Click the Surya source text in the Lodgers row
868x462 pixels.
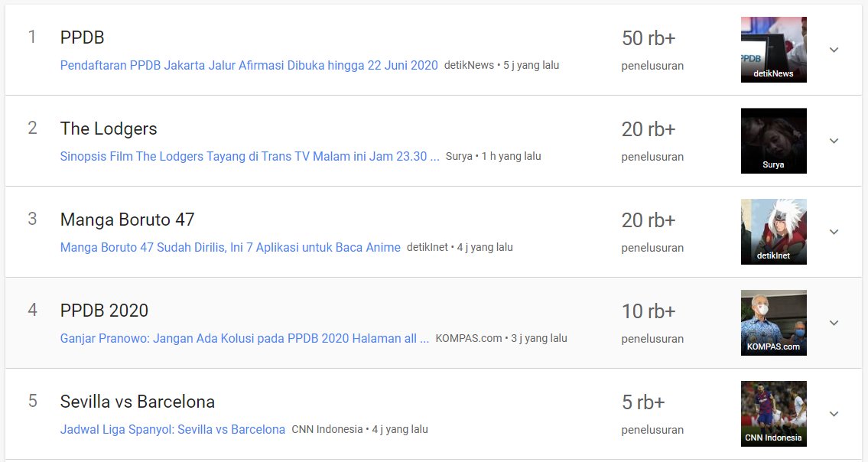pyautogui.click(x=459, y=156)
